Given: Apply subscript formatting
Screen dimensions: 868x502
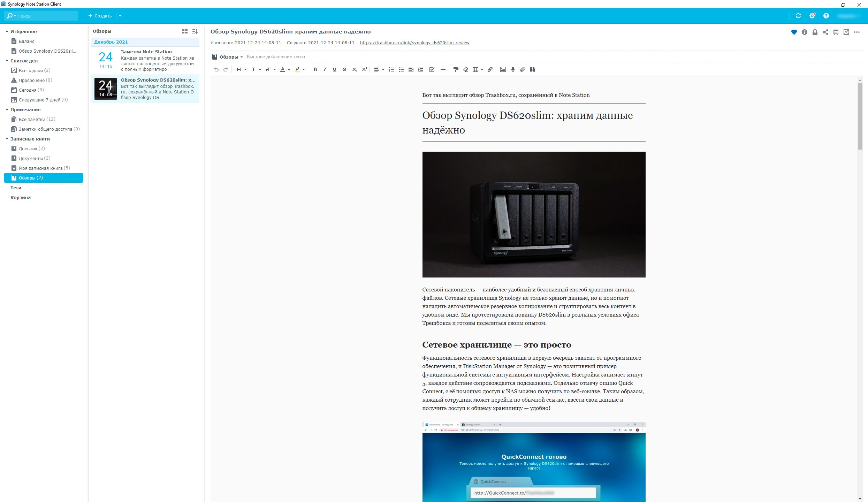Looking at the screenshot, I should (355, 69).
